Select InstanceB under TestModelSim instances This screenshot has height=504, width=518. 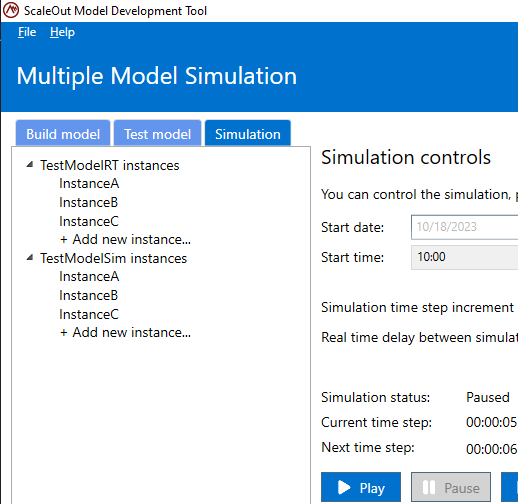tap(89, 296)
